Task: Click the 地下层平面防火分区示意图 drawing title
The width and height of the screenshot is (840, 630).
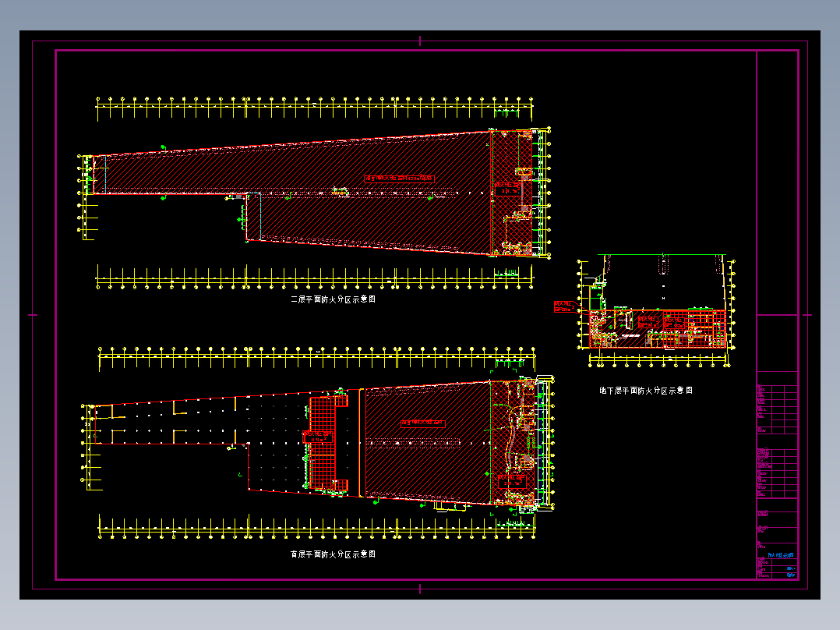Action: pyautogui.click(x=646, y=391)
